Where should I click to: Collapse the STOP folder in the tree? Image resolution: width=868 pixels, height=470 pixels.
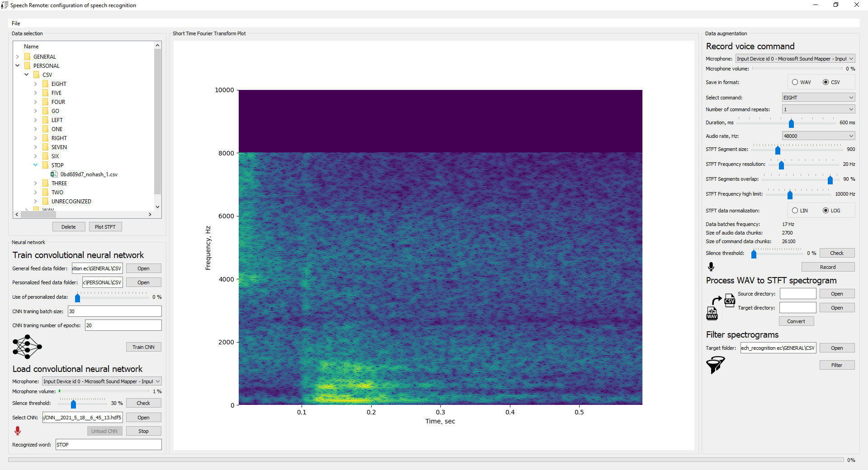[x=35, y=165]
